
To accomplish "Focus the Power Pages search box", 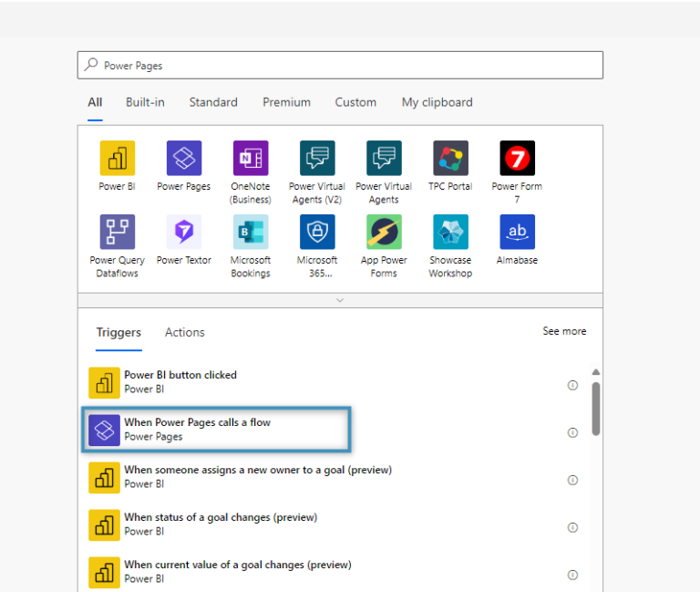I will (x=340, y=66).
